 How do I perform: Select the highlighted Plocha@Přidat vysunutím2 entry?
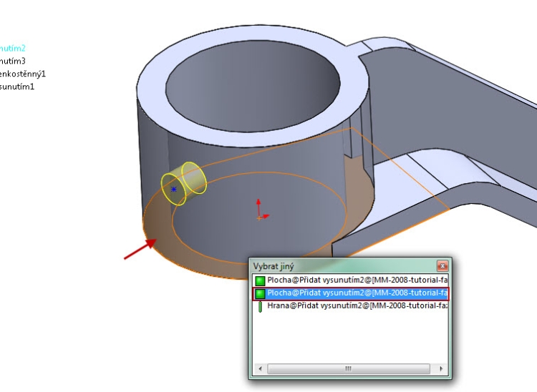click(x=350, y=293)
